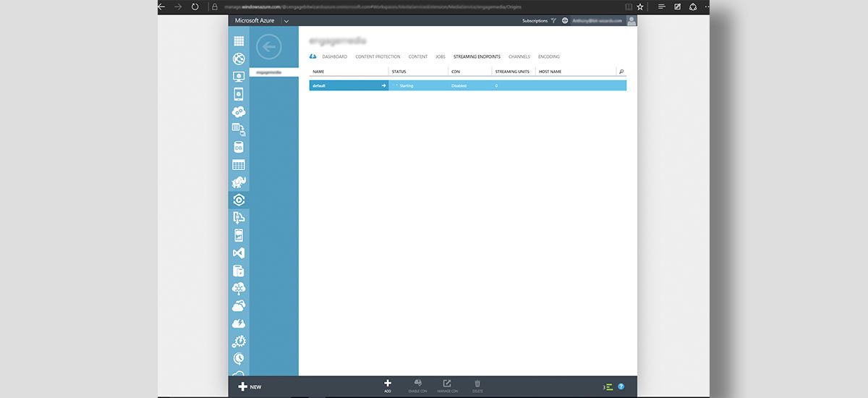Click the browser favorites star icon
The height and width of the screenshot is (398, 868).
pyautogui.click(x=640, y=7)
